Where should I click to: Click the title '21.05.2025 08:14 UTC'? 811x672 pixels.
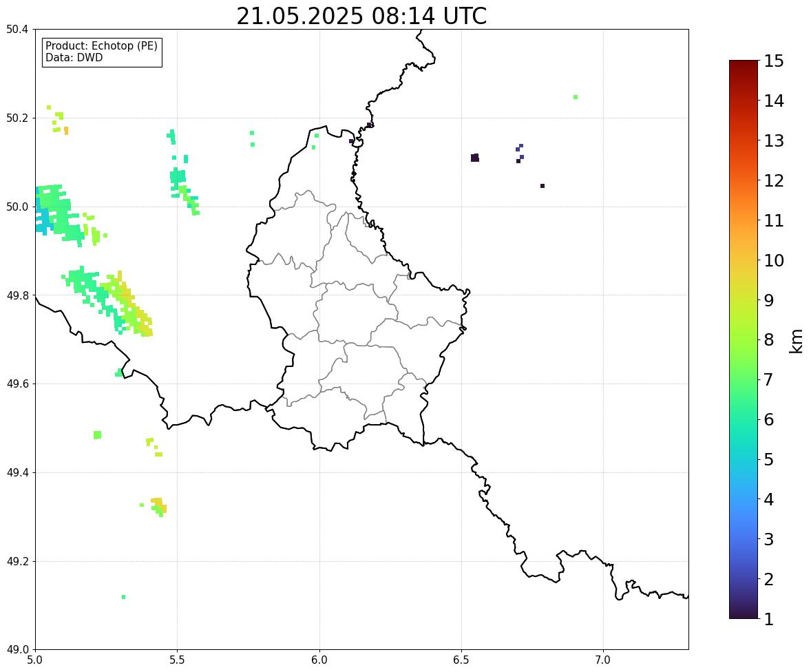pyautogui.click(x=361, y=16)
